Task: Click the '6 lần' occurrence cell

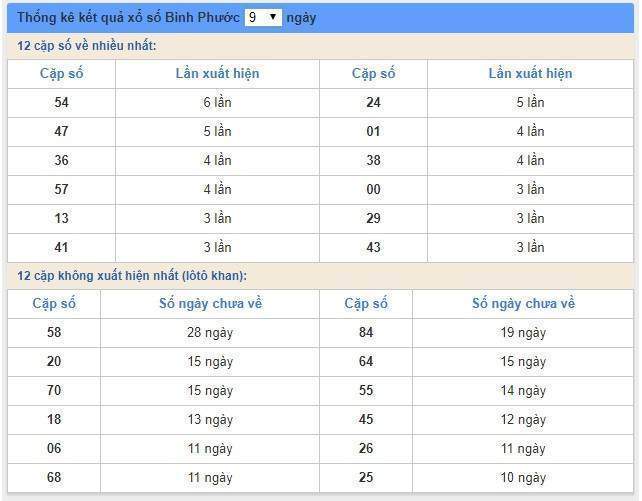Action: (x=217, y=103)
